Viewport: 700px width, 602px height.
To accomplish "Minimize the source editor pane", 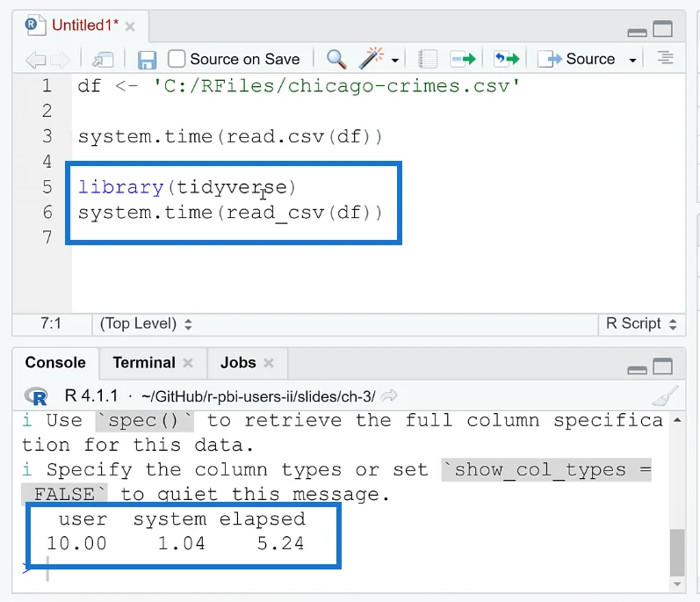I will click(x=637, y=33).
